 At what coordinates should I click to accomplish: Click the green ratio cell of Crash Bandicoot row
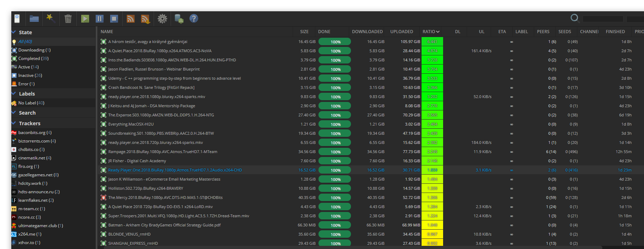pyautogui.click(x=432, y=87)
